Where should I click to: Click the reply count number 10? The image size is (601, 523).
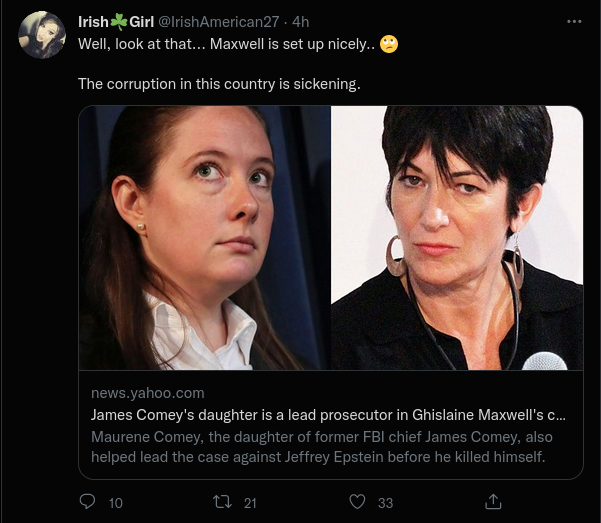(x=115, y=503)
